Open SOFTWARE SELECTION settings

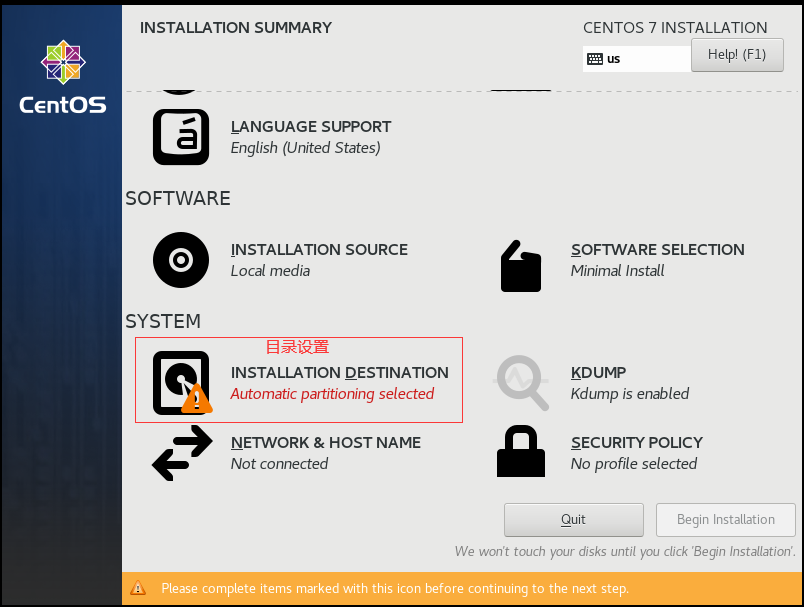657,250
